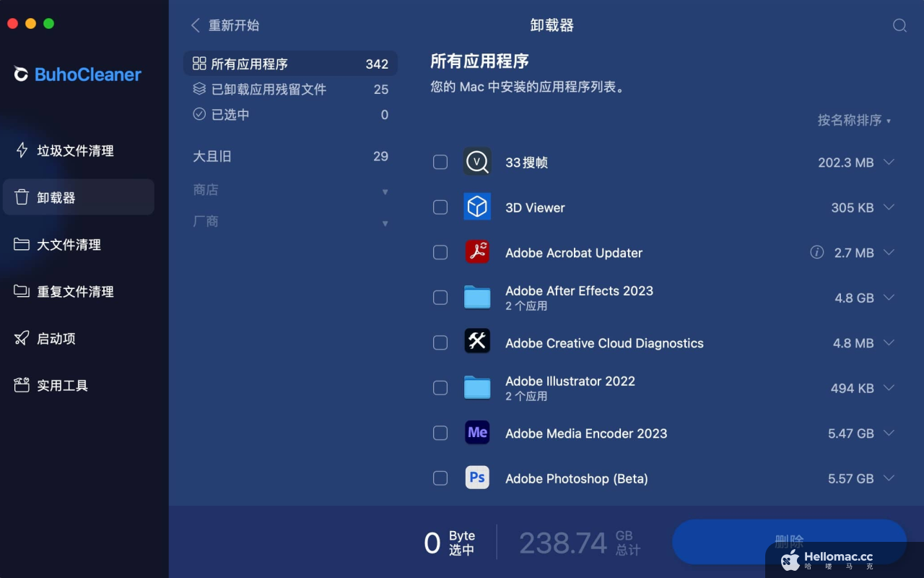Click the blue 删除 button

(789, 542)
